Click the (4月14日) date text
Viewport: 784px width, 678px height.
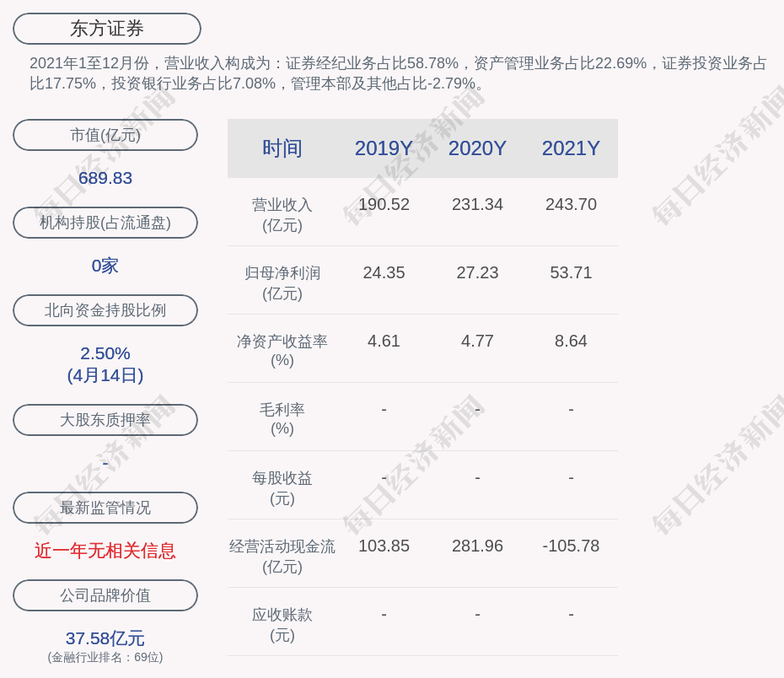(x=105, y=375)
